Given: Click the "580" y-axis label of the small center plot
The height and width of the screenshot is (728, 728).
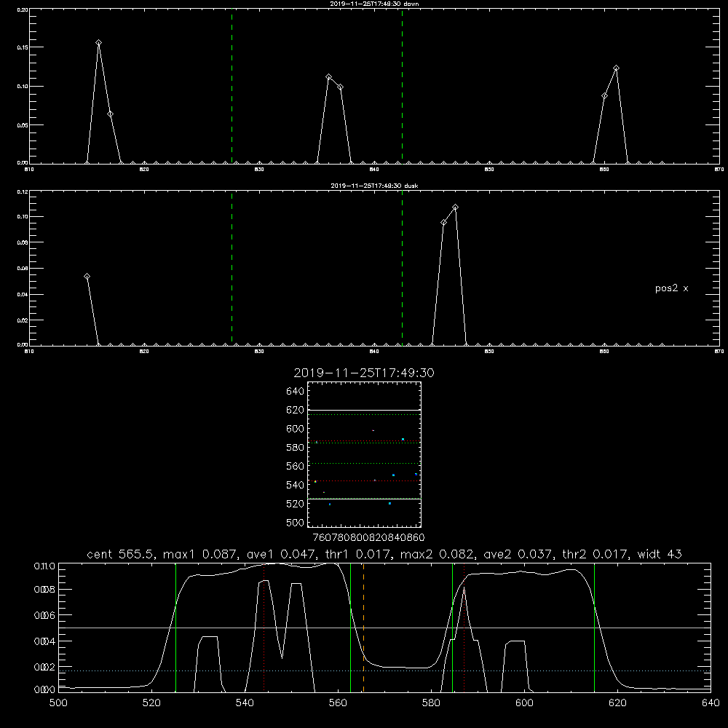Looking at the screenshot, I should [x=295, y=448].
